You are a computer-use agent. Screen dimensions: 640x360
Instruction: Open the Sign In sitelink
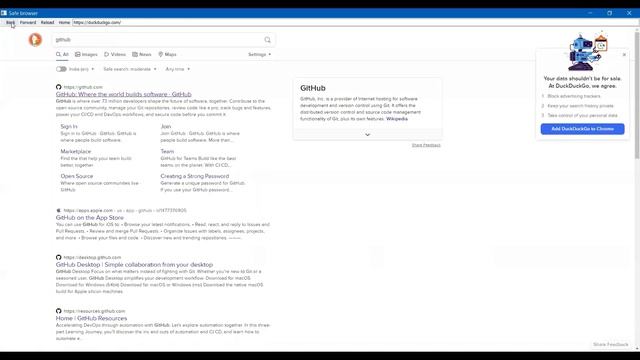click(69, 127)
